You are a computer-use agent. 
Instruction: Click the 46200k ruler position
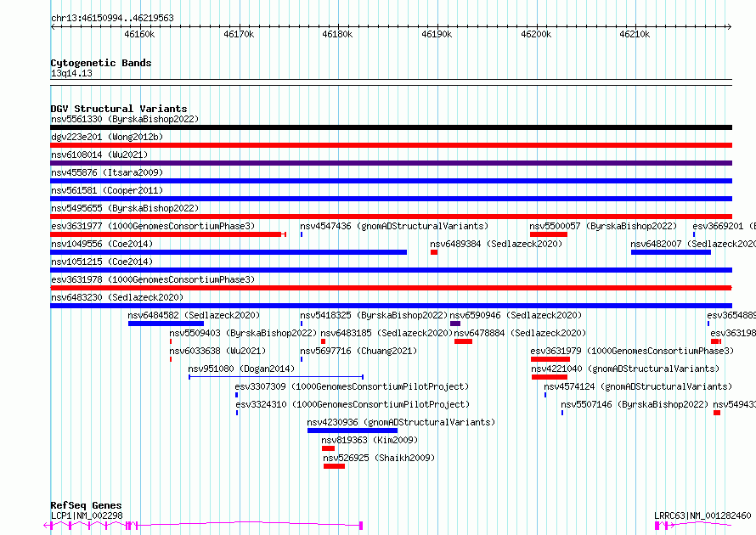(536, 34)
